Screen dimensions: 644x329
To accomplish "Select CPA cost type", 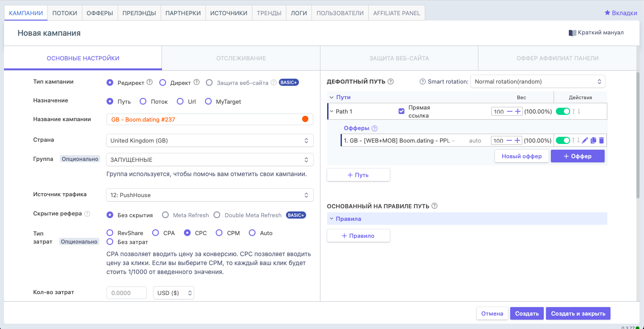I will point(156,233).
